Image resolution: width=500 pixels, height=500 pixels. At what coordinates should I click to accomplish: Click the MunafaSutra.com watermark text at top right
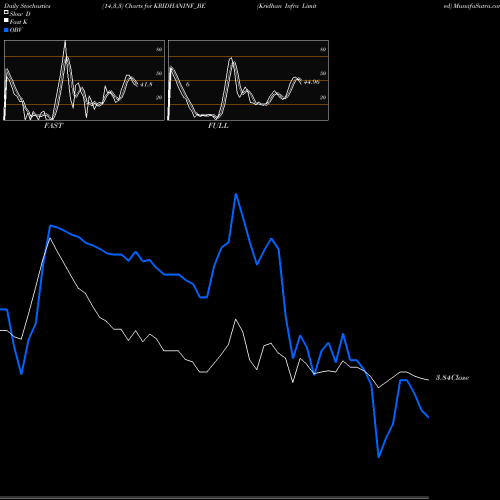pyautogui.click(x=472, y=6)
